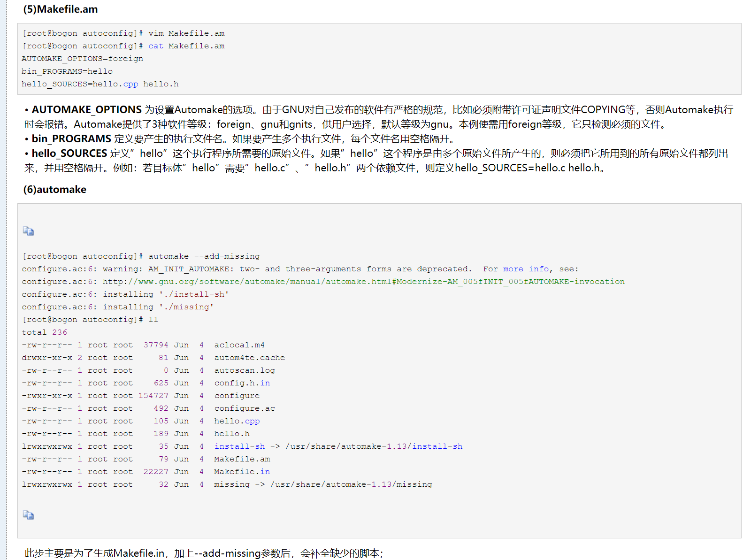Click the autom4te.cache directory name

point(250,358)
